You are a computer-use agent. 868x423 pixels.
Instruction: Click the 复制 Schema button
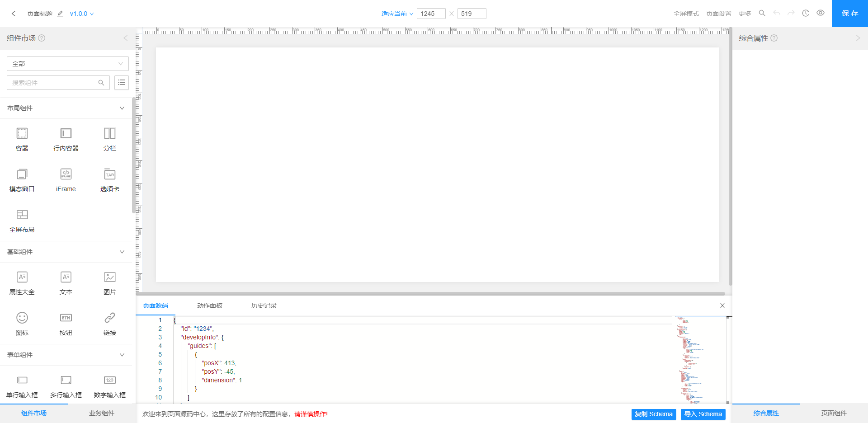[654, 414]
